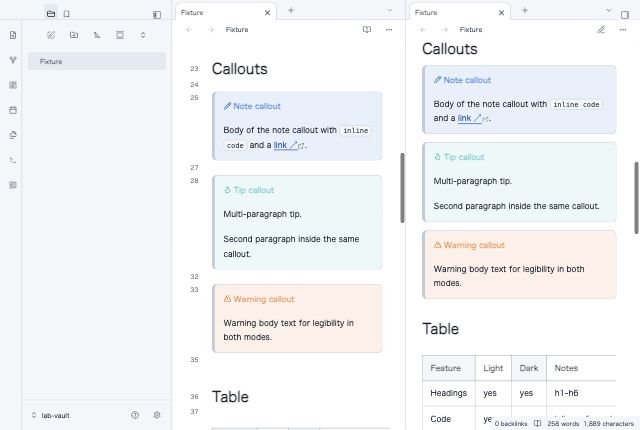The image size is (640, 430).
Task: Click the Tip callout title in the left pane
Action: [253, 190]
